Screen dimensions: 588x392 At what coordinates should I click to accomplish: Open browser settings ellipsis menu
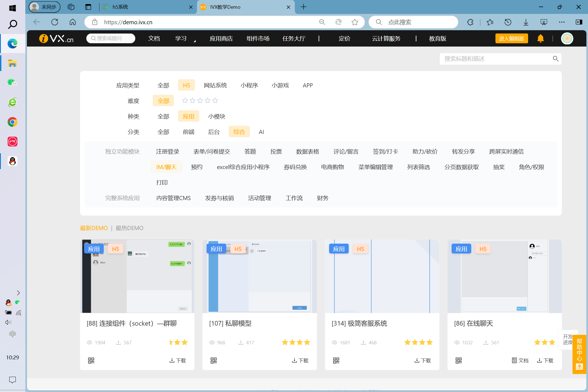click(562, 22)
